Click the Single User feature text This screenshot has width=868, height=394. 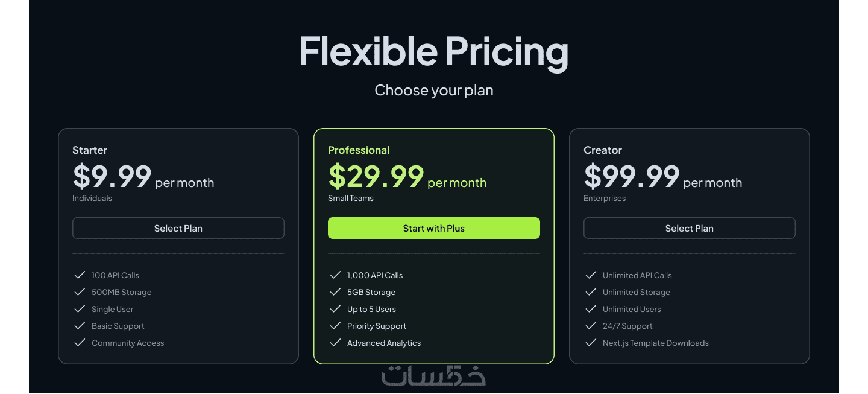pyautogui.click(x=112, y=309)
